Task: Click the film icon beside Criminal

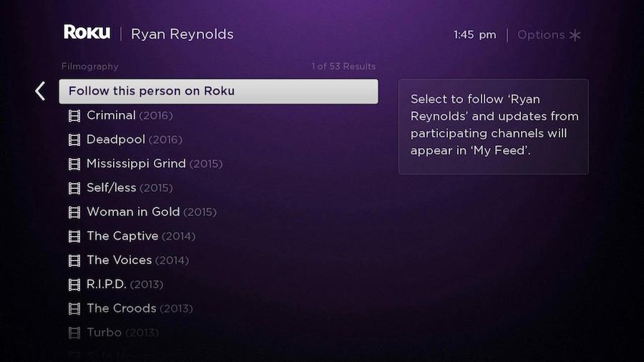Action: coord(74,116)
